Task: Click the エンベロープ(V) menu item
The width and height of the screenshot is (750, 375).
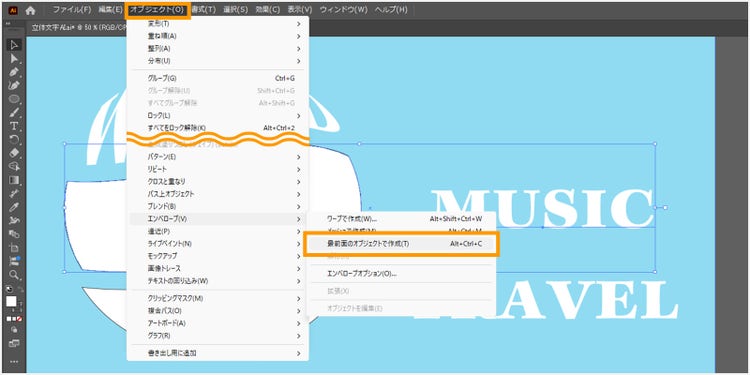Action: click(218, 219)
